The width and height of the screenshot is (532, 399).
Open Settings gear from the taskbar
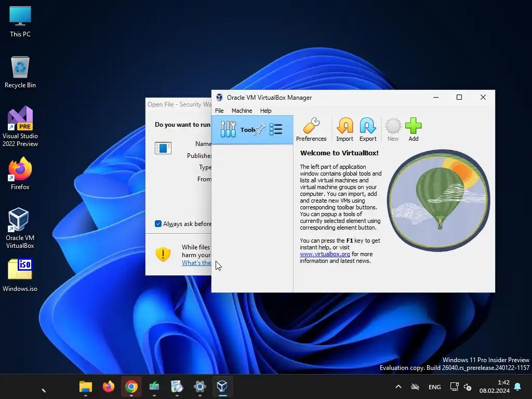(200, 387)
